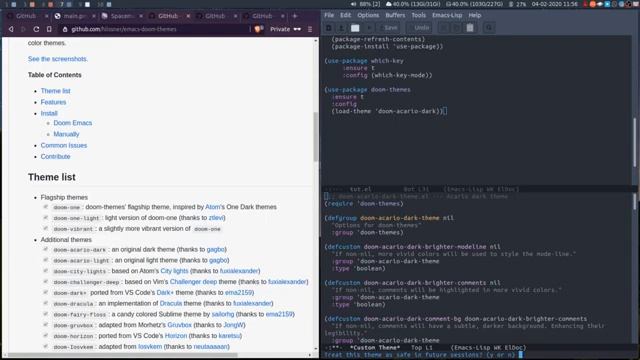Click Emacs Search toolbar icon
The image size is (640, 360).
coord(489,28)
